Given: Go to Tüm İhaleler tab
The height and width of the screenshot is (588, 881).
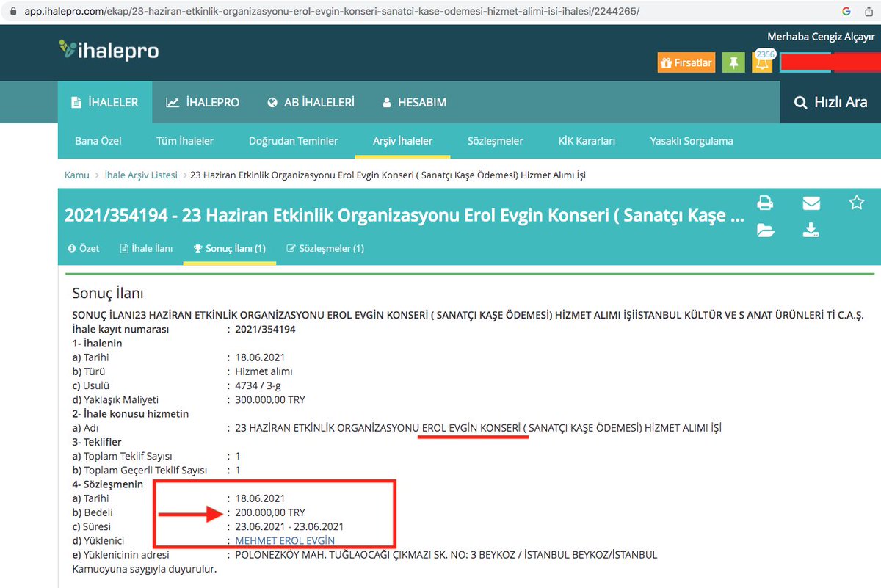Looking at the screenshot, I should click(x=185, y=141).
